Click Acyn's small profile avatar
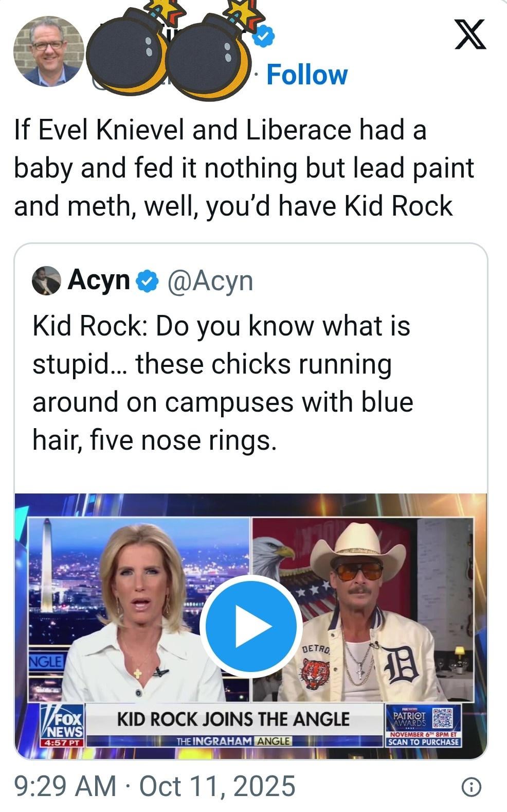This screenshot has width=507, height=812. (46, 281)
